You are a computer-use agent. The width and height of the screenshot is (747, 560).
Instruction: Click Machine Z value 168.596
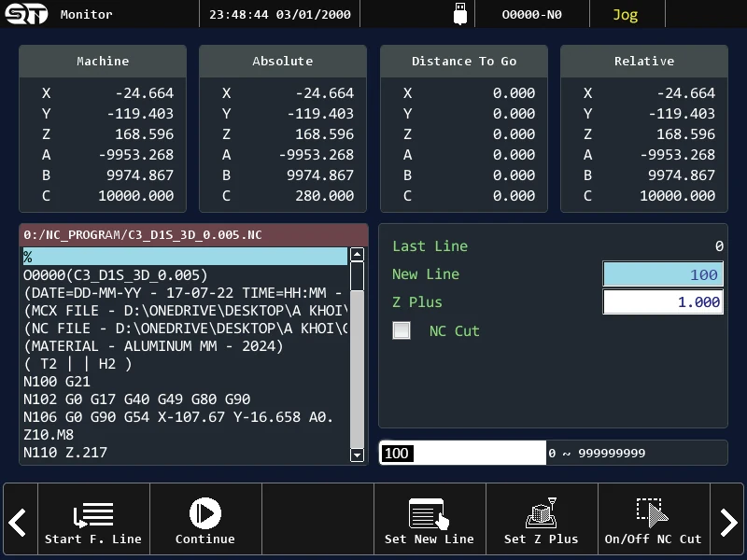point(145,133)
